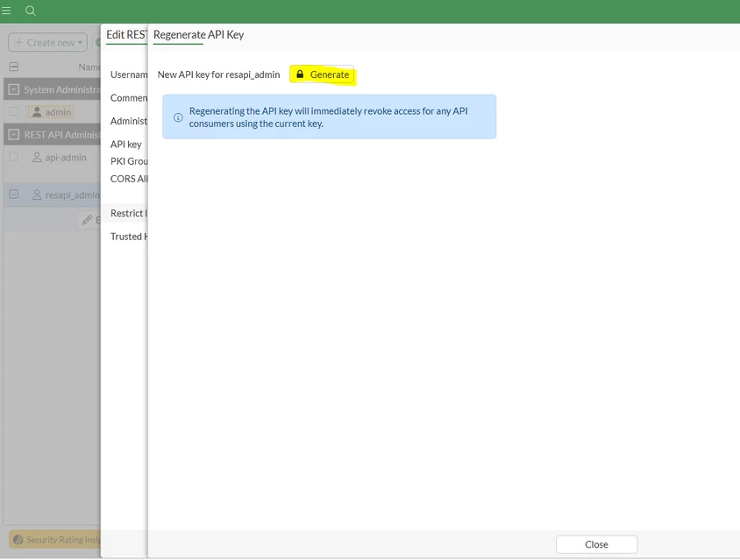Click the info icon in the warning banner

178,117
